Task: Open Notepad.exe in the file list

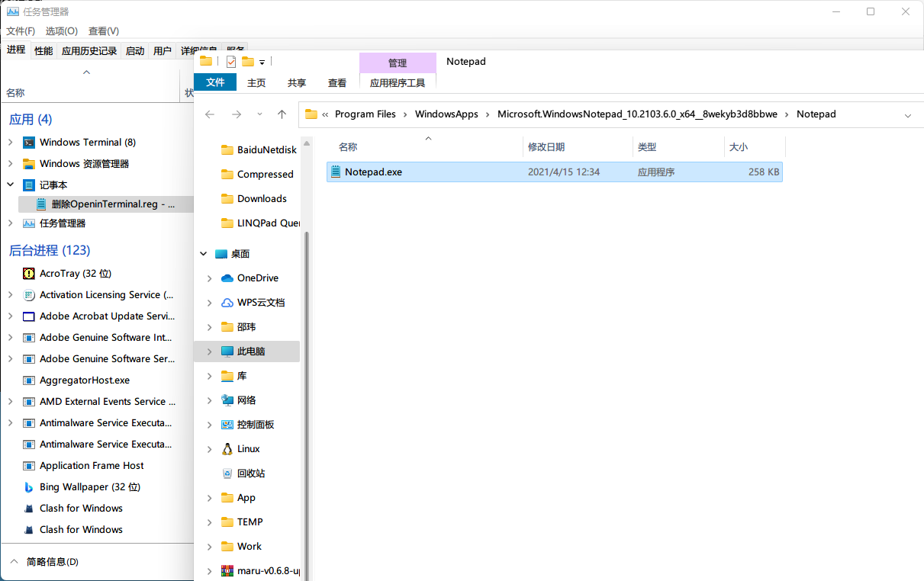Action: (374, 172)
